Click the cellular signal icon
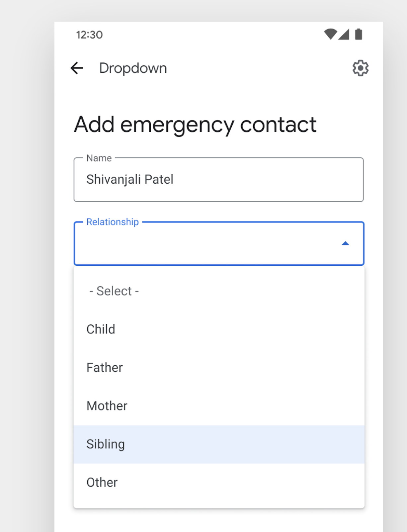 (344, 34)
